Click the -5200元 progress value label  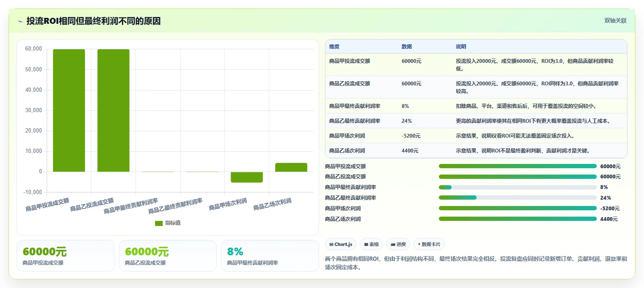coord(610,209)
